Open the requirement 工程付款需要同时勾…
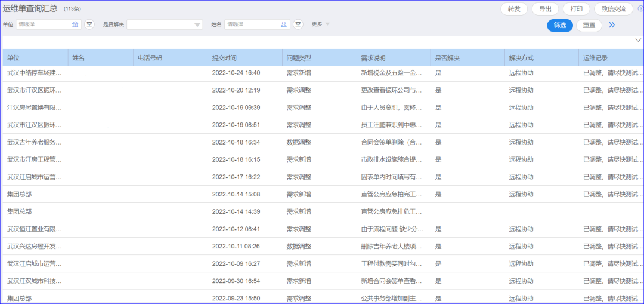The height and width of the screenshot is (304, 644). [x=391, y=264]
